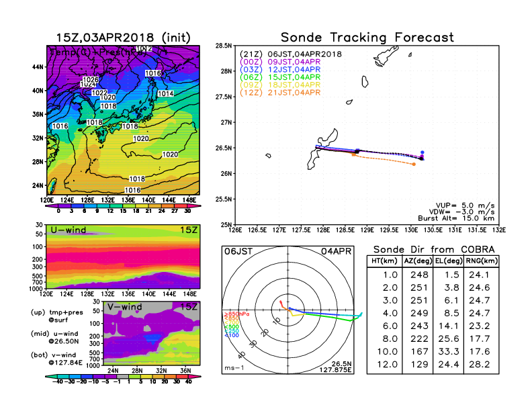Click the blue landing dot on the tracking map
Viewport: 532px width, 411px height.
click(423, 152)
